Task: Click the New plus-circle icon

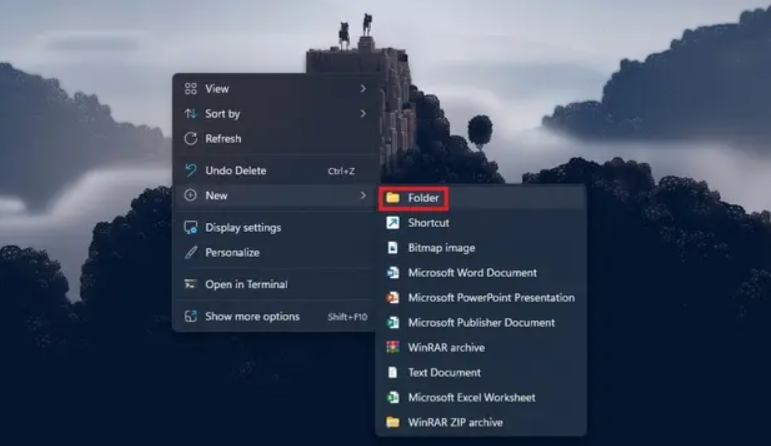Action: pos(191,195)
